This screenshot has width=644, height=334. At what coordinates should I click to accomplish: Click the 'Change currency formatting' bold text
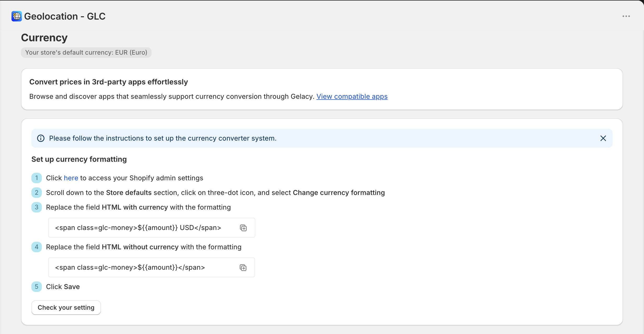point(339,193)
